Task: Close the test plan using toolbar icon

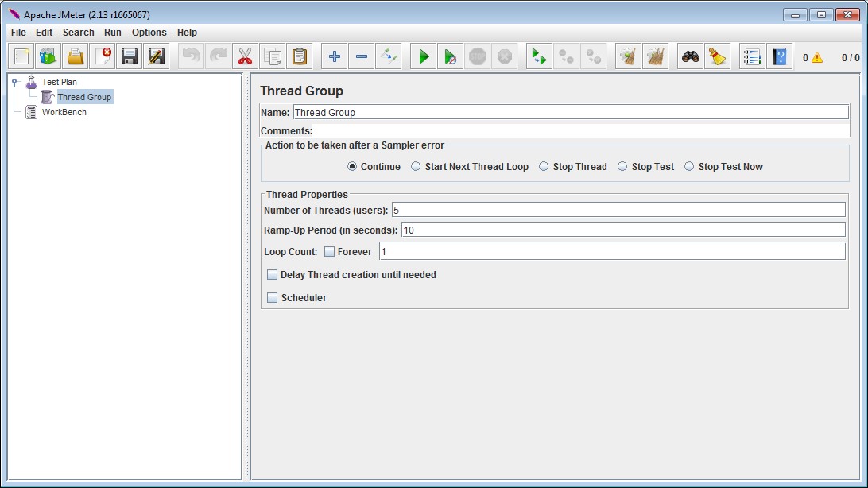Action: [103, 56]
